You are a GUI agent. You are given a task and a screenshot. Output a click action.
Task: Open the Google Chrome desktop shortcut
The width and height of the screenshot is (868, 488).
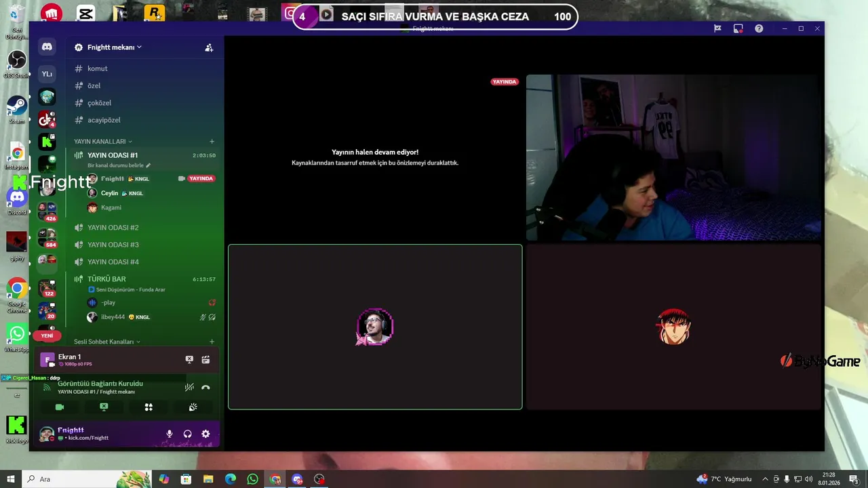pyautogui.click(x=16, y=296)
